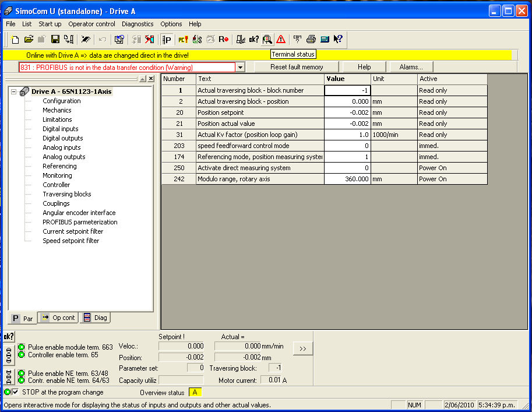Screen dimensions: 532x412
Task: Click the blue panel icon beside printer
Action: (325, 40)
